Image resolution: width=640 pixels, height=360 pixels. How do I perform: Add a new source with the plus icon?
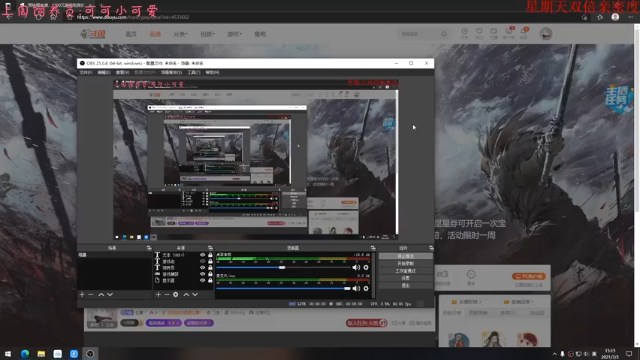point(158,294)
